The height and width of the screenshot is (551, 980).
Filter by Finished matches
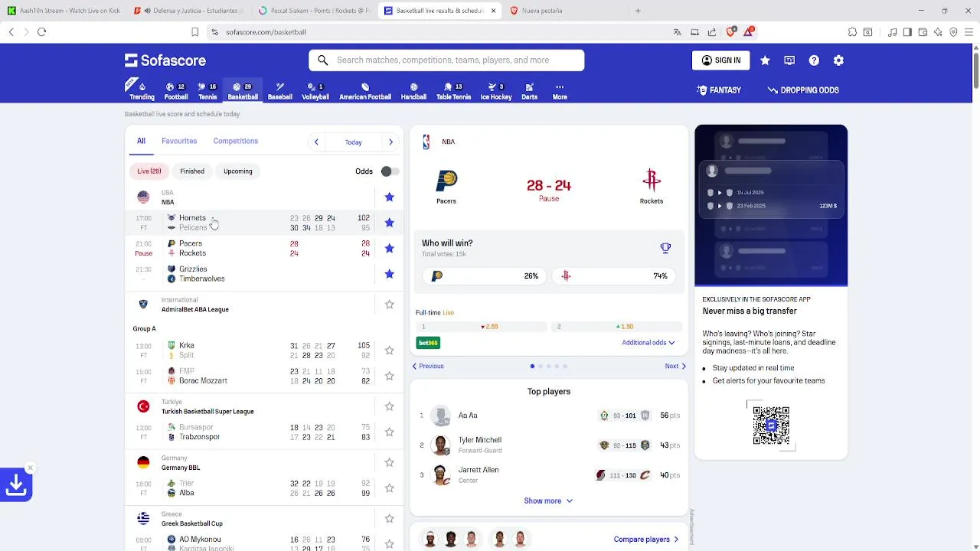pos(192,171)
